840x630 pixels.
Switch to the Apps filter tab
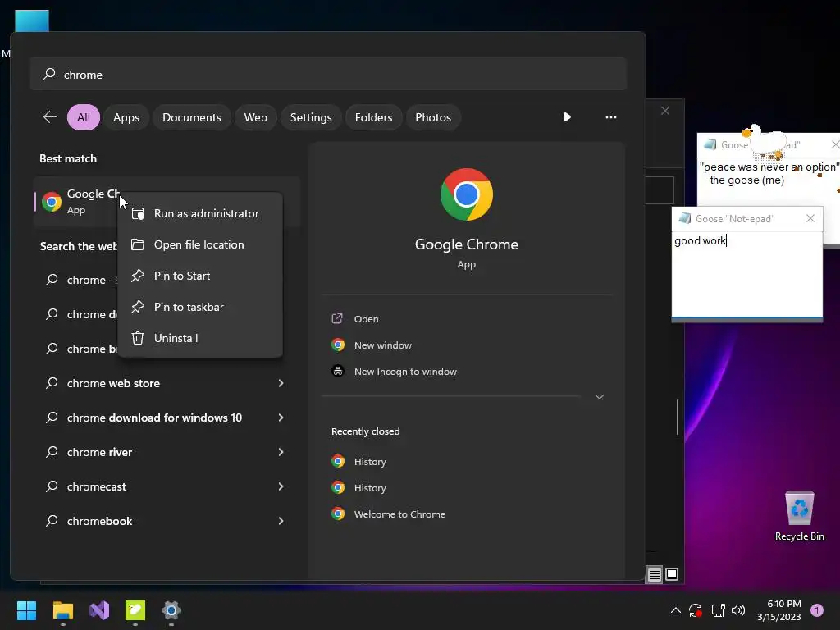point(126,117)
